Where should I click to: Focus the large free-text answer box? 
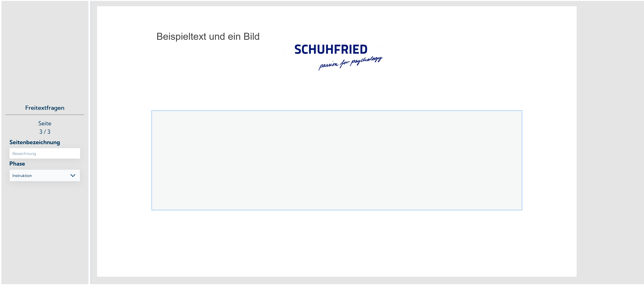(336, 160)
